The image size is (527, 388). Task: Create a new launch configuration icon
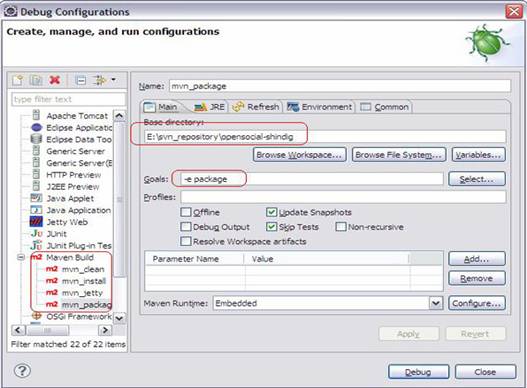tap(17, 80)
